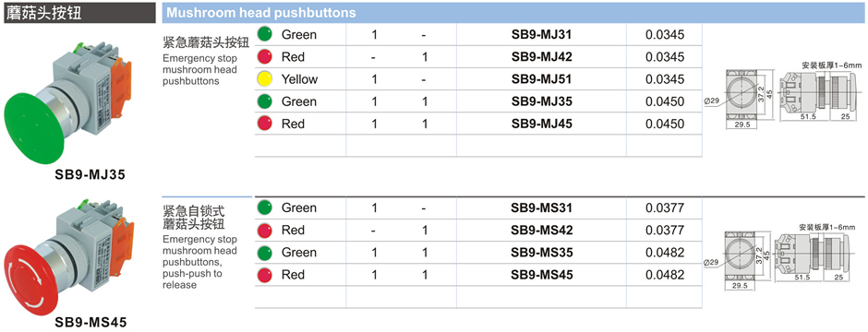The width and height of the screenshot is (868, 332).
Task: Click the red dot beside SB9-MS45
Action: pos(265,275)
